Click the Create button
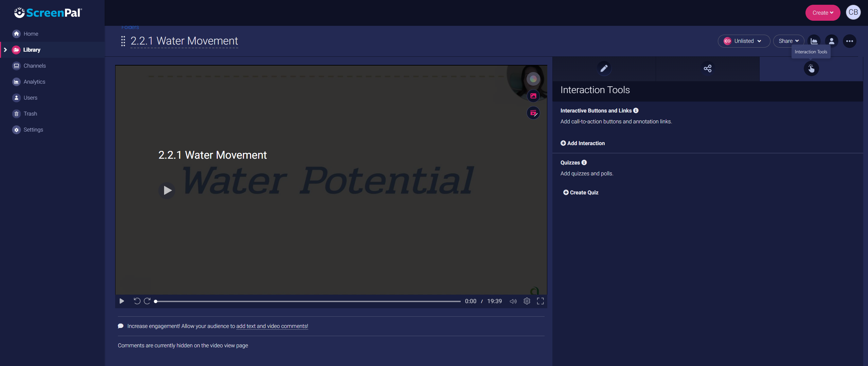This screenshot has width=868, height=366. click(822, 13)
